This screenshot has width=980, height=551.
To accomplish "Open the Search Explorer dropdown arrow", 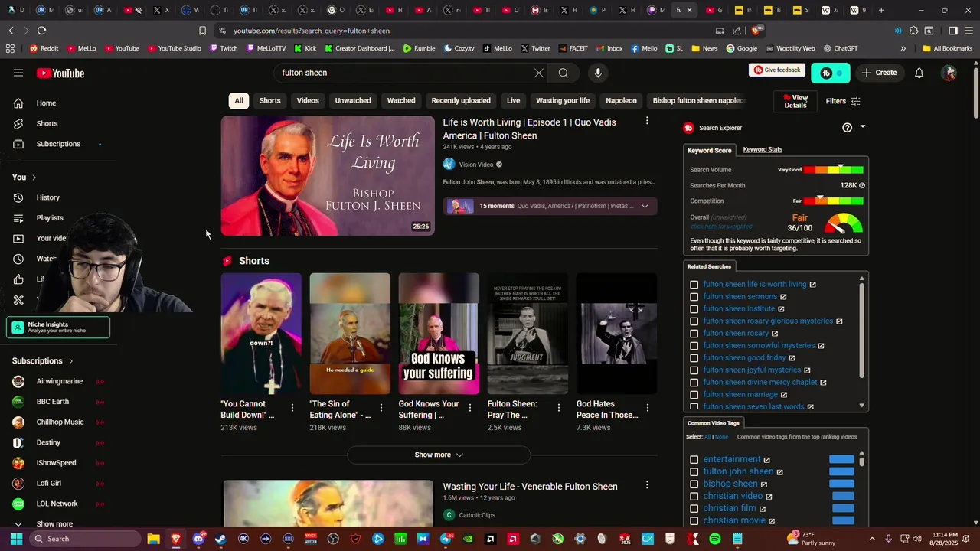I will click(863, 127).
